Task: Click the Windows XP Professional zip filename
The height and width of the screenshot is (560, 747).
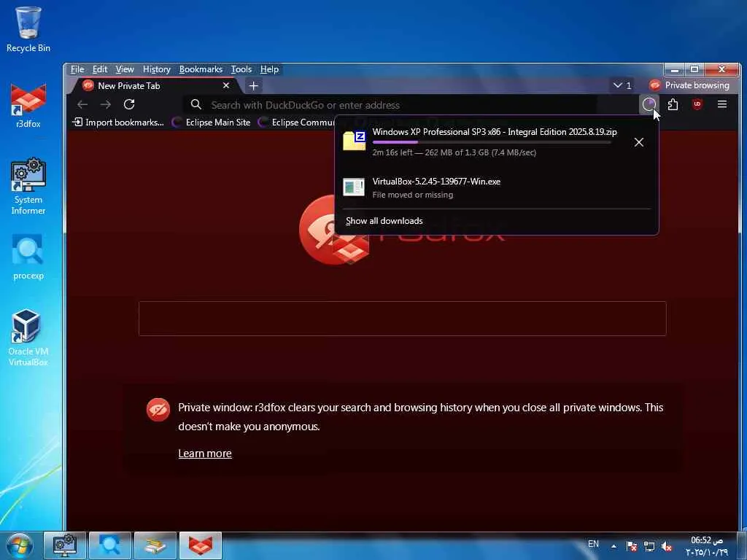Action: point(495,132)
